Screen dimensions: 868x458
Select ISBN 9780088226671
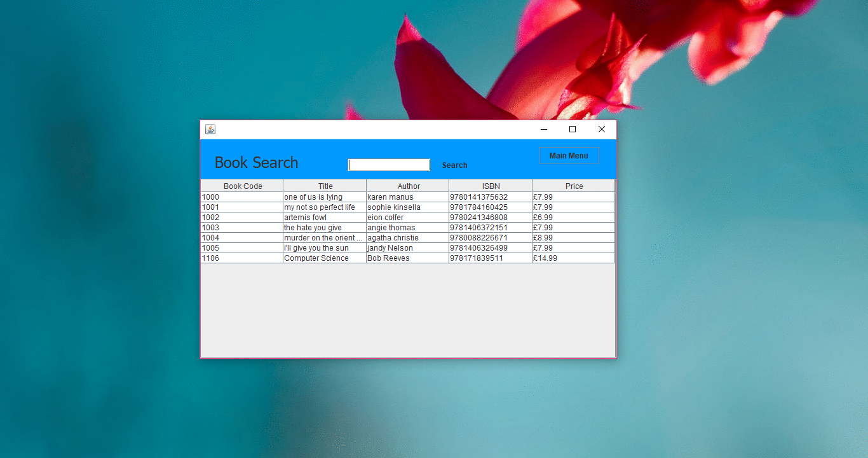[491, 238]
